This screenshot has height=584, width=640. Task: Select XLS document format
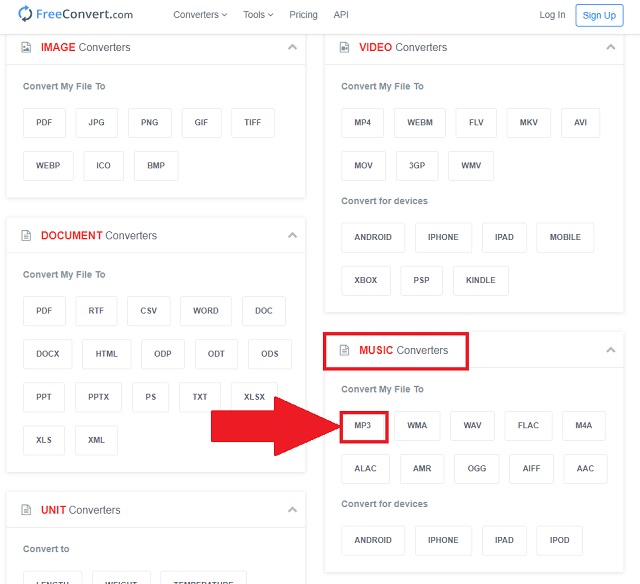point(44,440)
